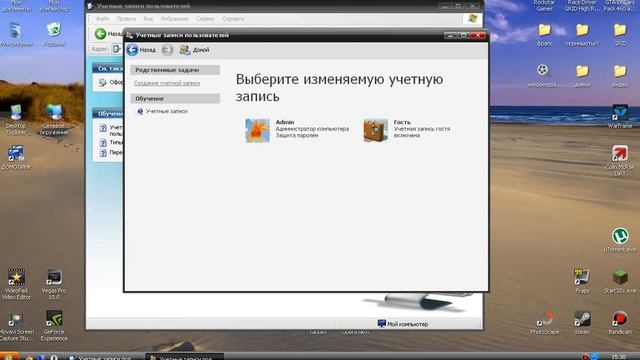This screenshot has width=640, height=360.
Task: Click address bar icon in background window
Action: tap(116, 49)
